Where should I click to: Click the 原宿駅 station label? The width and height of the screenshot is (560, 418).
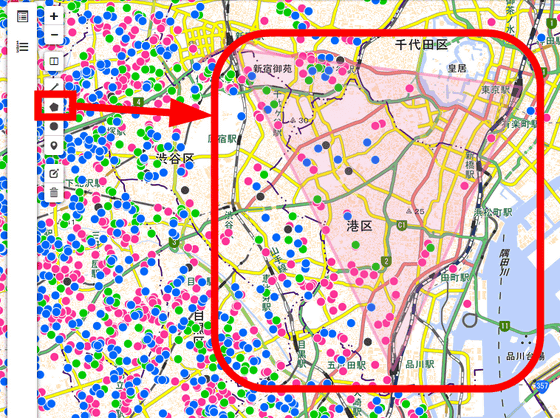click(x=223, y=139)
